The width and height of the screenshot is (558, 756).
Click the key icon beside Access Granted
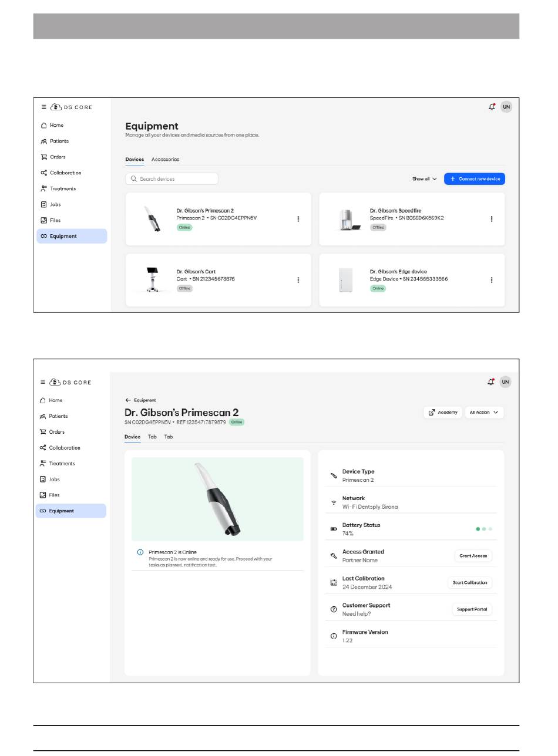[x=334, y=556]
